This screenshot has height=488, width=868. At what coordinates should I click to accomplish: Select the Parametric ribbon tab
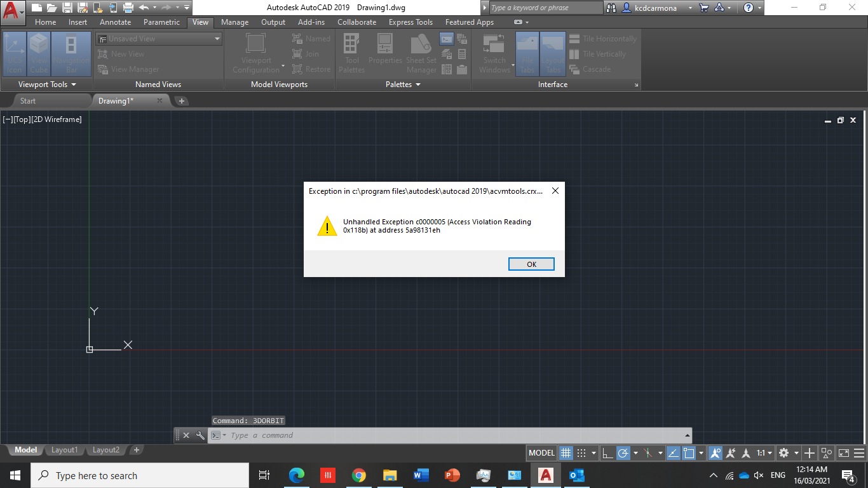(x=161, y=22)
